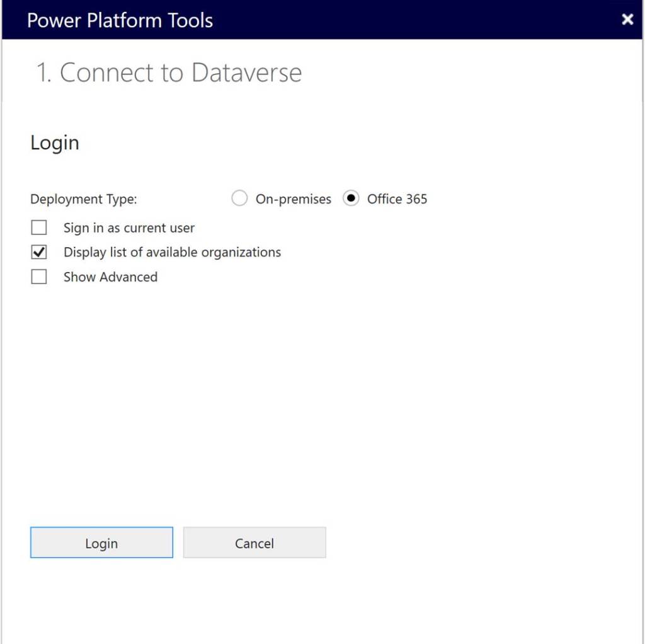The width and height of the screenshot is (645, 644).
Task: Tick the Show Advanced checkbox
Action: coord(39,277)
